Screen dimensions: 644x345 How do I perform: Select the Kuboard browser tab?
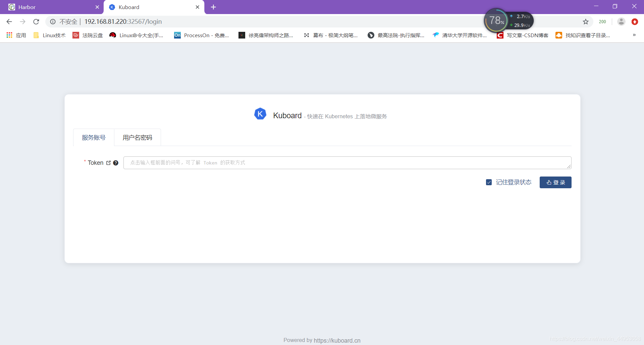[x=154, y=7]
